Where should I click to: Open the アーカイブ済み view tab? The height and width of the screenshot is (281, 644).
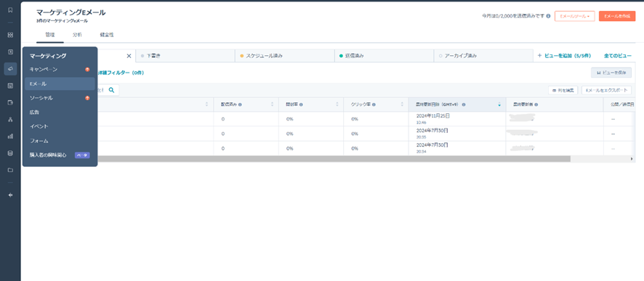[x=483, y=56]
